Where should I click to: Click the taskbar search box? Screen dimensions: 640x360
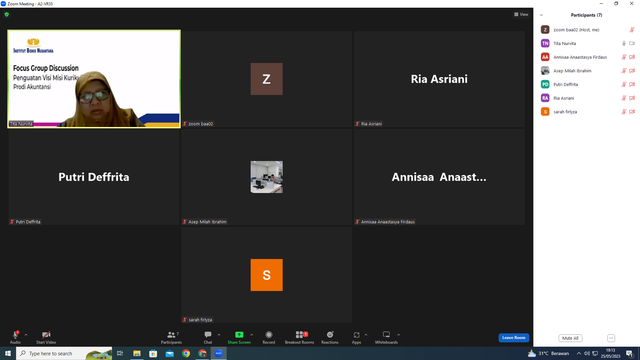pos(64,353)
